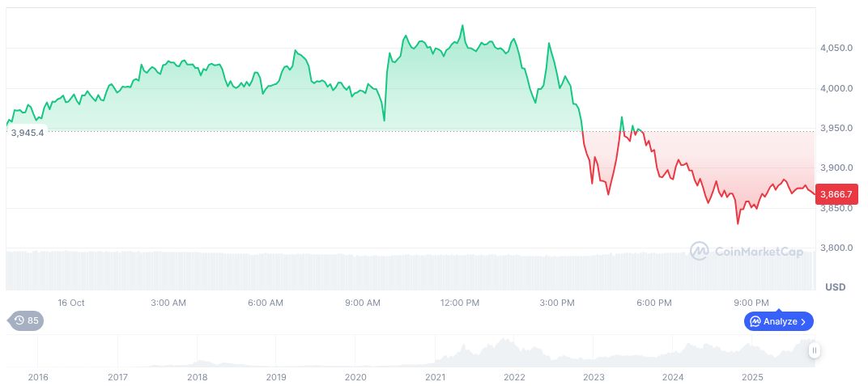Click the 3,800.0 price axis label

tap(836, 248)
